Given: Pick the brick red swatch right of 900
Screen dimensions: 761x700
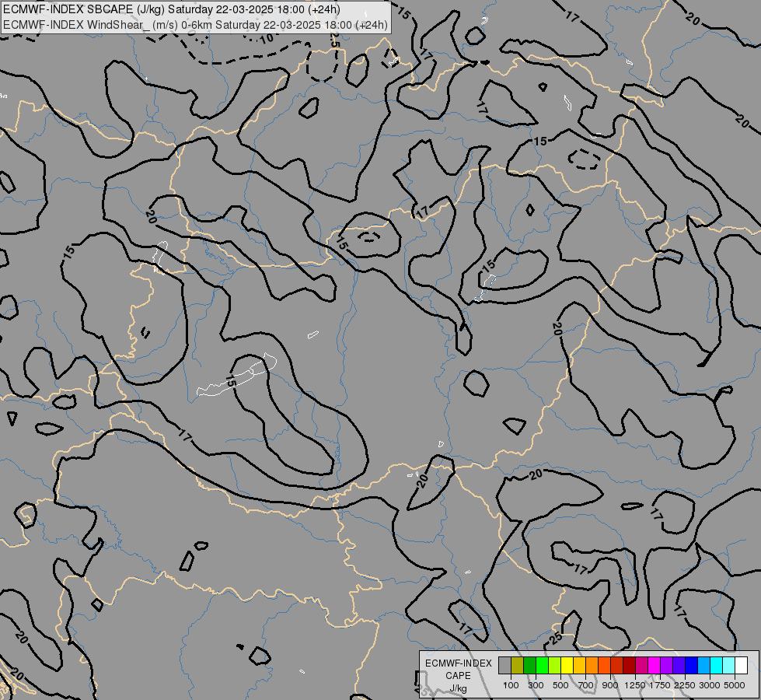Looking at the screenshot, I should pos(617,666).
